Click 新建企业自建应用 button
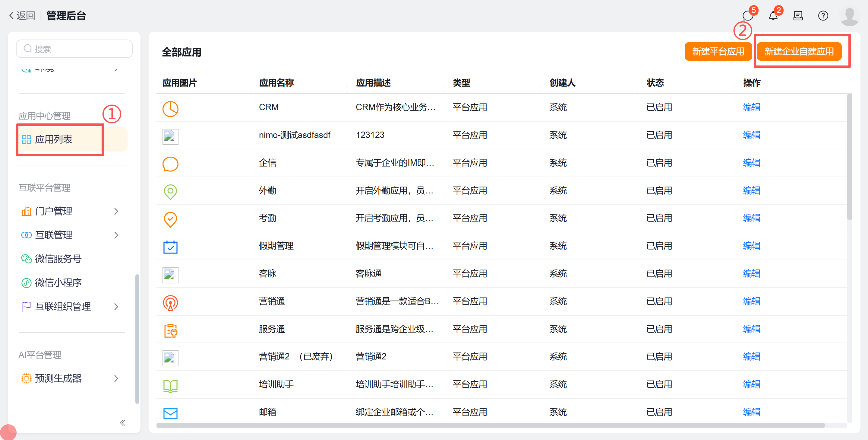Screen dimensions: 868x440 (x=799, y=52)
